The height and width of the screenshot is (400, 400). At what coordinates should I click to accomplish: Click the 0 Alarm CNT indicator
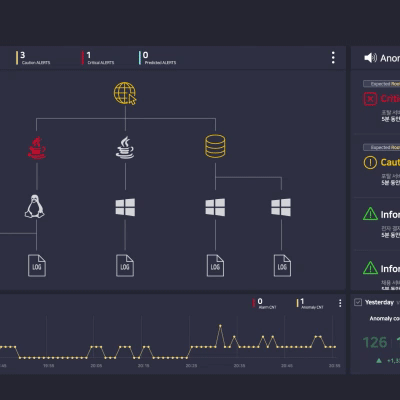point(264,303)
